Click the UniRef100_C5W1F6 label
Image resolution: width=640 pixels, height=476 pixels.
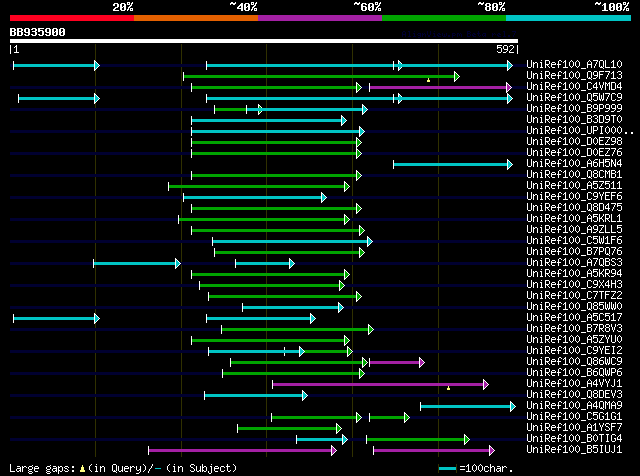[574, 241]
